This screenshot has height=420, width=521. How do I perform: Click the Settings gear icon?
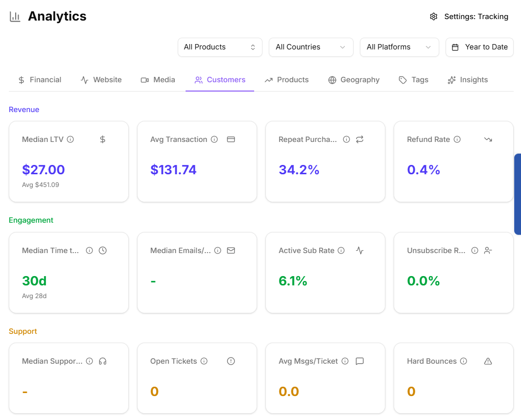[434, 17]
